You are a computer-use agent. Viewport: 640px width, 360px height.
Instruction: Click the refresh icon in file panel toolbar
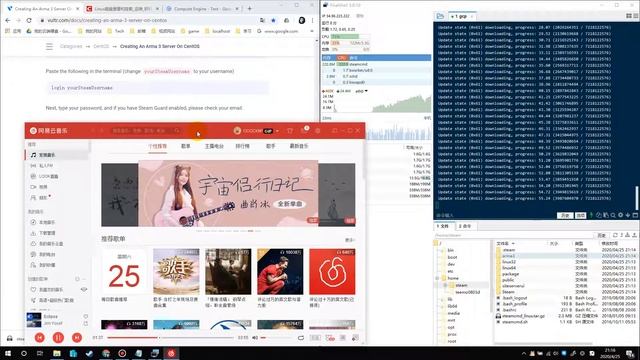tap(615, 236)
